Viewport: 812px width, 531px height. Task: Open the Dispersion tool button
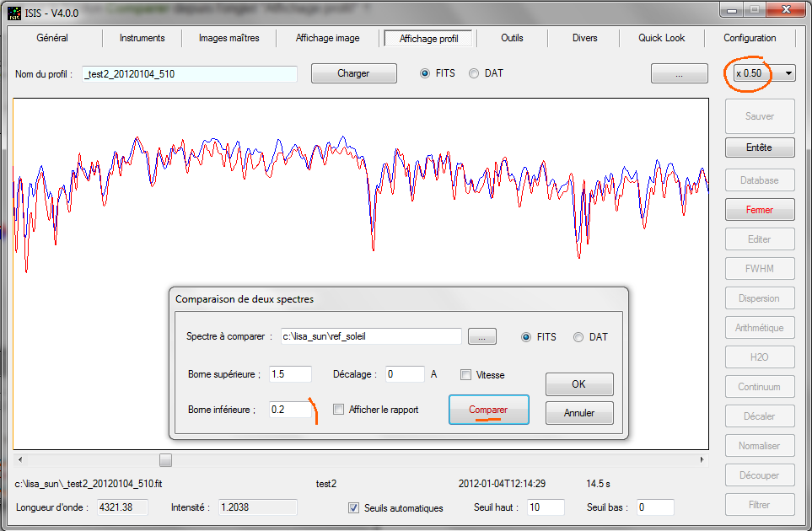[760, 298]
